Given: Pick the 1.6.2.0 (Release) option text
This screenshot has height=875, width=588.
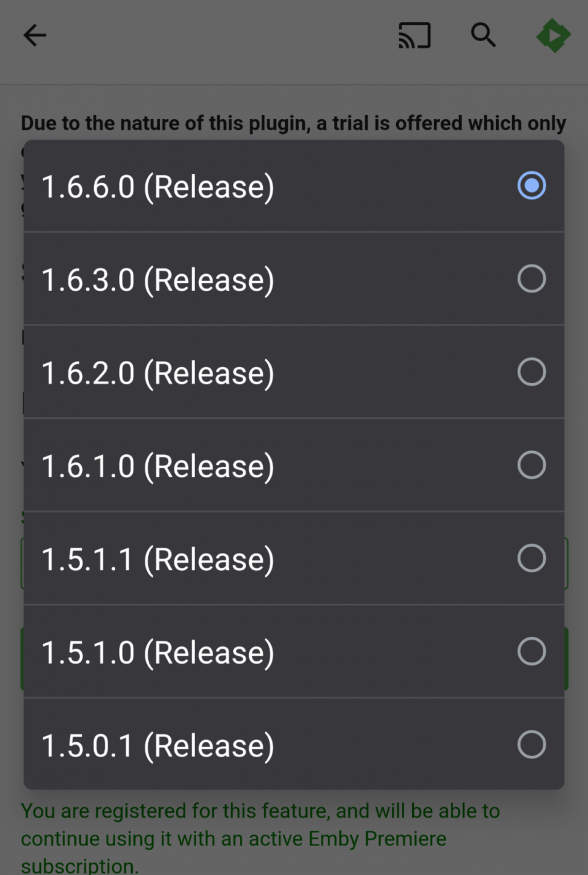Looking at the screenshot, I should pyautogui.click(x=158, y=373).
